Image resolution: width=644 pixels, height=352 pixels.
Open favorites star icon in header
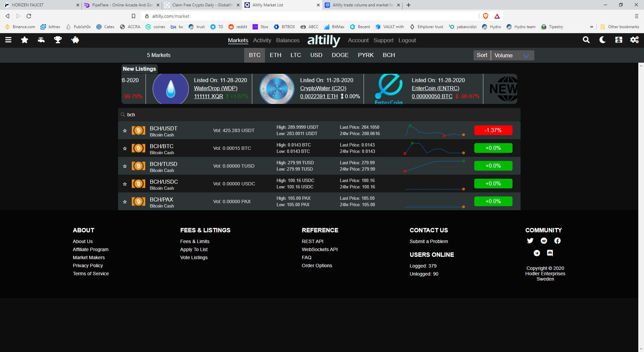[24, 40]
